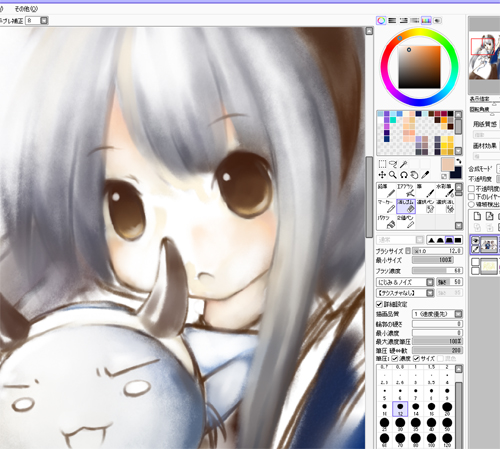This screenshot has width=500, height=449.
Task: Toggle 下のレイヤー clipping checkbox
Action: pyautogui.click(x=471, y=197)
